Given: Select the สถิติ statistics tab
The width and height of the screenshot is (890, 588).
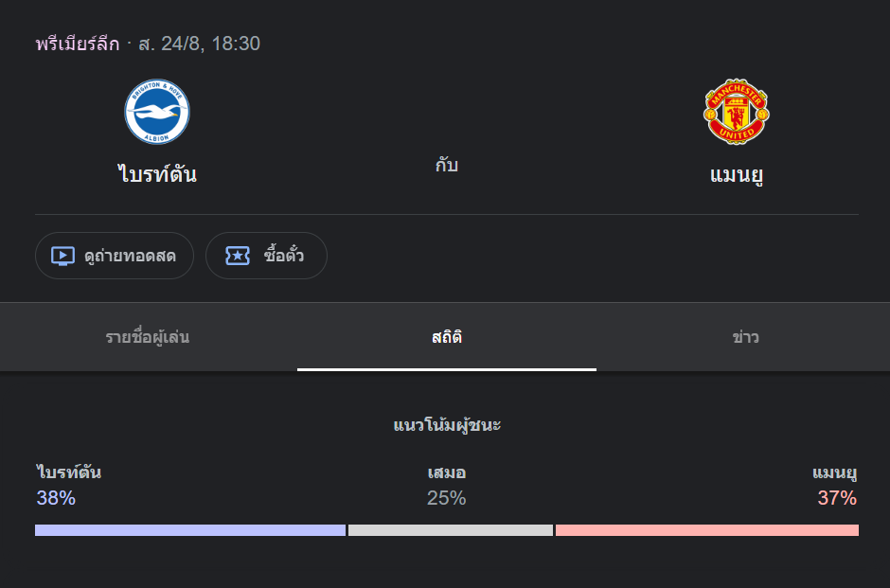Looking at the screenshot, I should (447, 337).
